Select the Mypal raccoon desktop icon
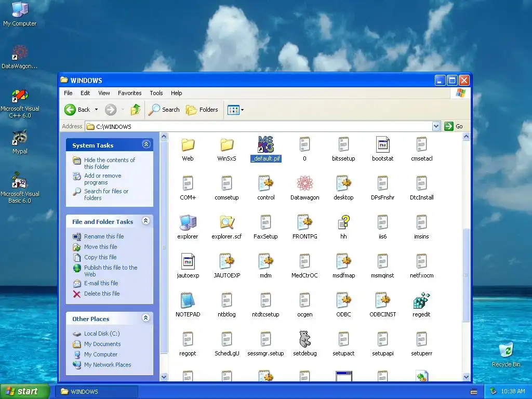 point(20,141)
